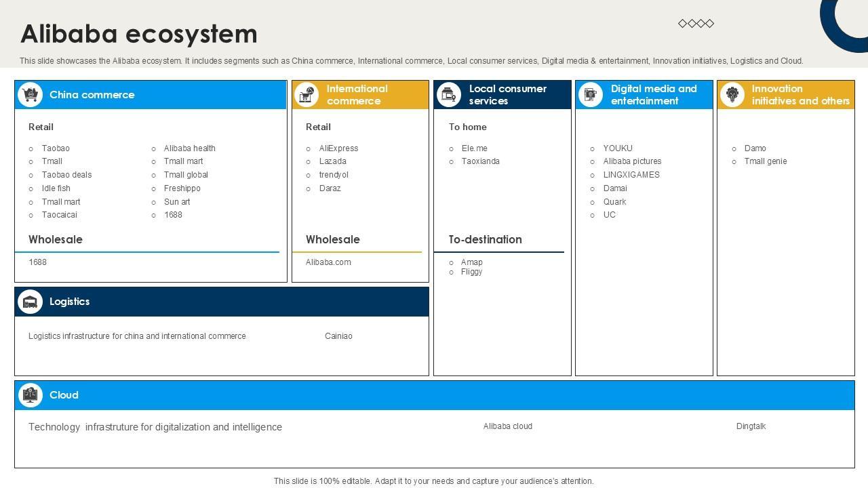Click the 'Tmall global' list item

(x=186, y=175)
